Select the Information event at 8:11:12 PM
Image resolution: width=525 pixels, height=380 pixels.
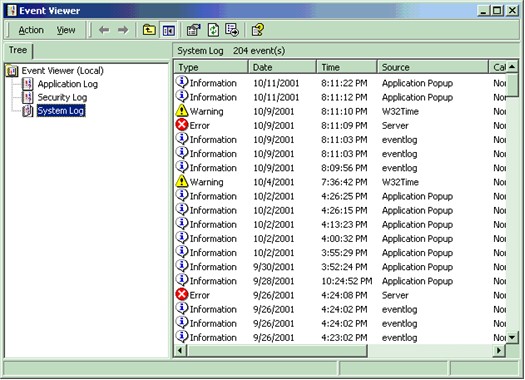point(341,97)
